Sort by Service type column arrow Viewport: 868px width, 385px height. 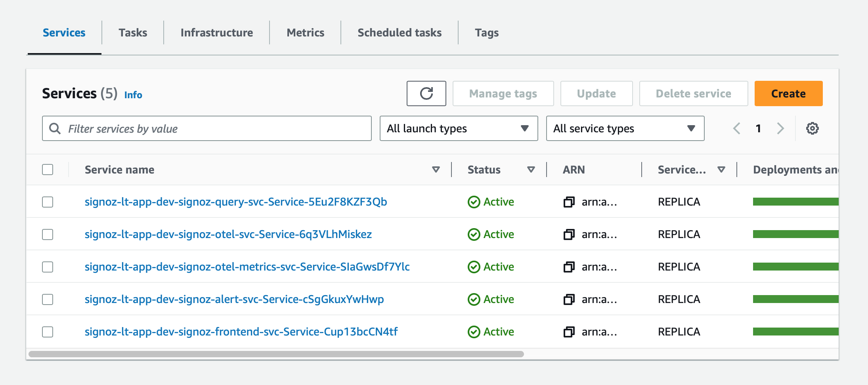721,170
